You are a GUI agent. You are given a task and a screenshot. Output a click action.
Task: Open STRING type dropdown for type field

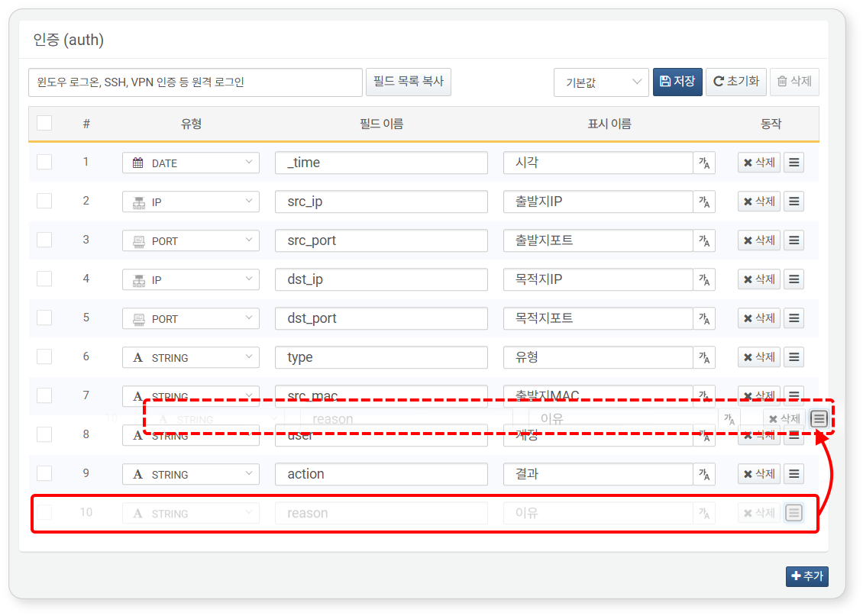click(190, 357)
